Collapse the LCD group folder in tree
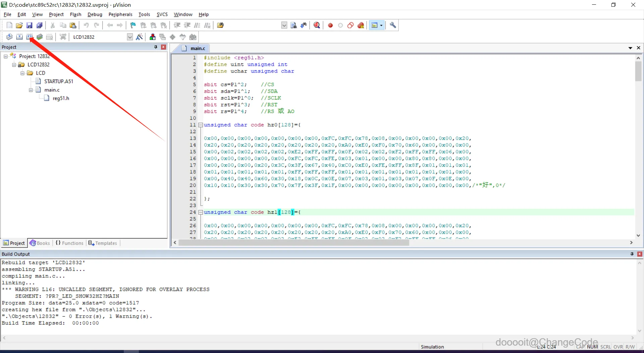This screenshot has height=353, width=644. click(22, 73)
